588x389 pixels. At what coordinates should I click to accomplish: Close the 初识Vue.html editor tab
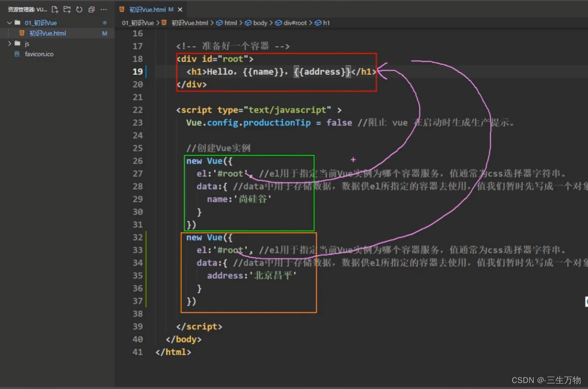point(180,10)
